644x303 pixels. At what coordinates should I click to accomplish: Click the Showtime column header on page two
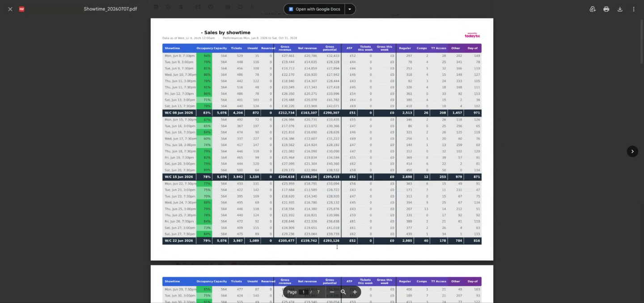pyautogui.click(x=172, y=282)
